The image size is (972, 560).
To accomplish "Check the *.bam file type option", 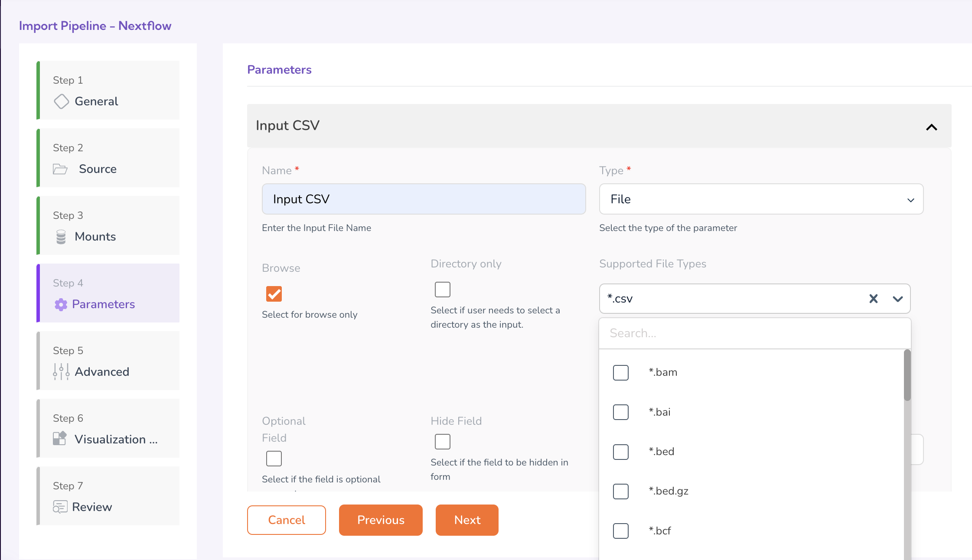I will (x=621, y=372).
